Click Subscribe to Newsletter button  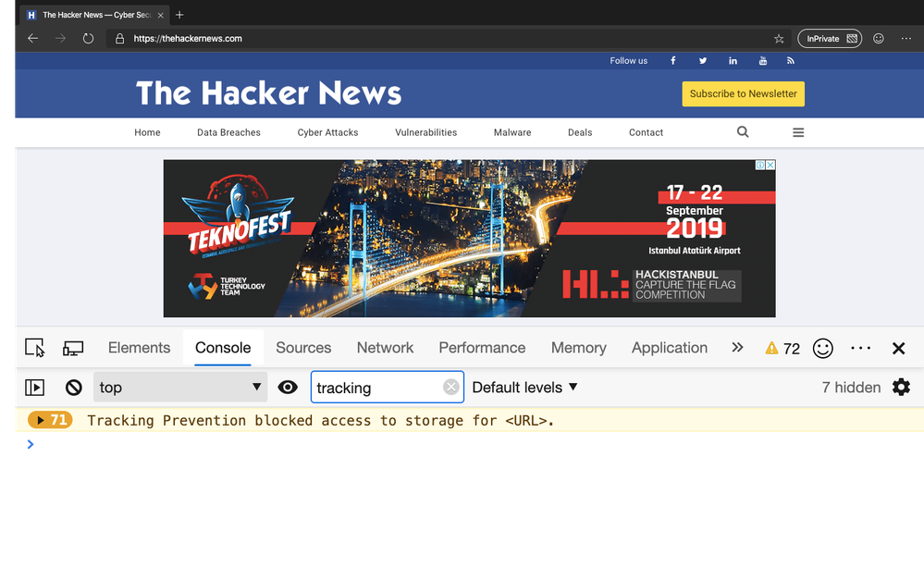tap(743, 93)
